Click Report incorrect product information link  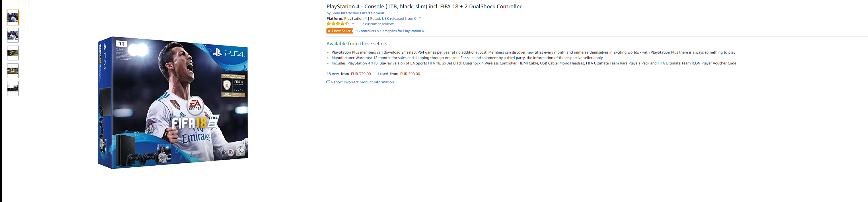point(363,82)
